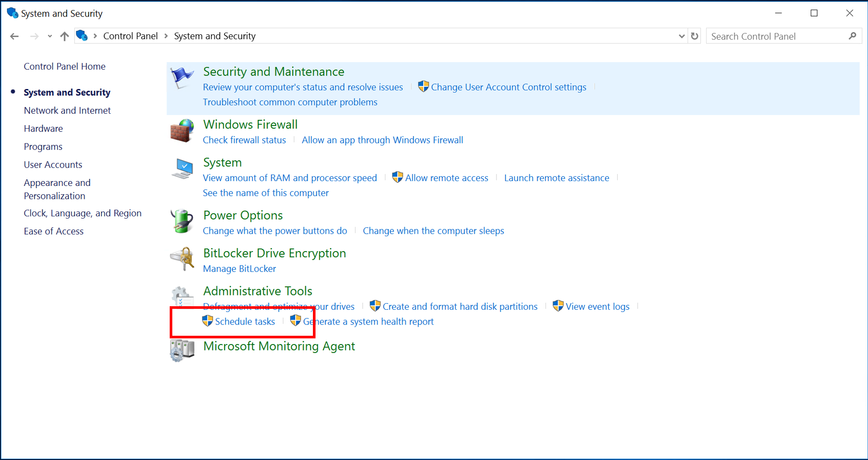Click the Control Panel icon in address bar

point(82,36)
